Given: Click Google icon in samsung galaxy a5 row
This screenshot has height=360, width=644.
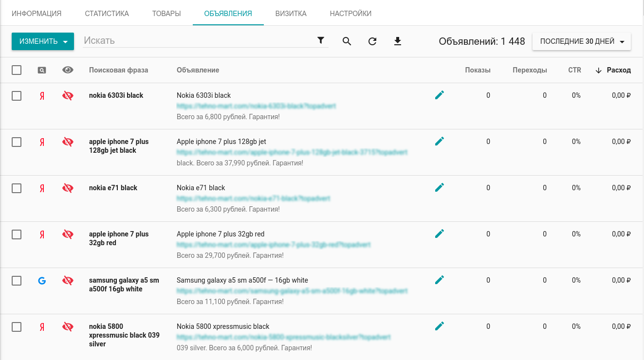Looking at the screenshot, I should click(42, 281).
